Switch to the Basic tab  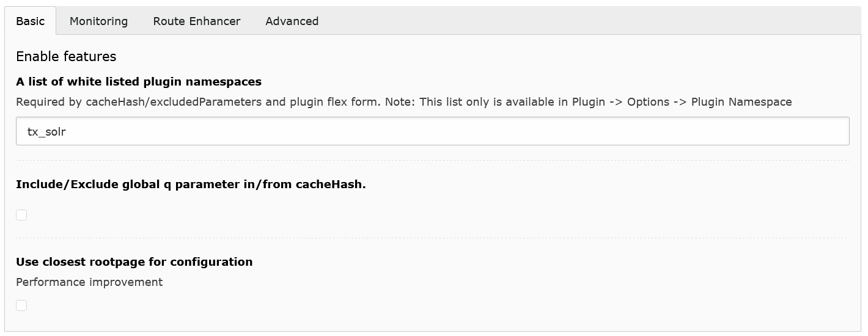30,21
